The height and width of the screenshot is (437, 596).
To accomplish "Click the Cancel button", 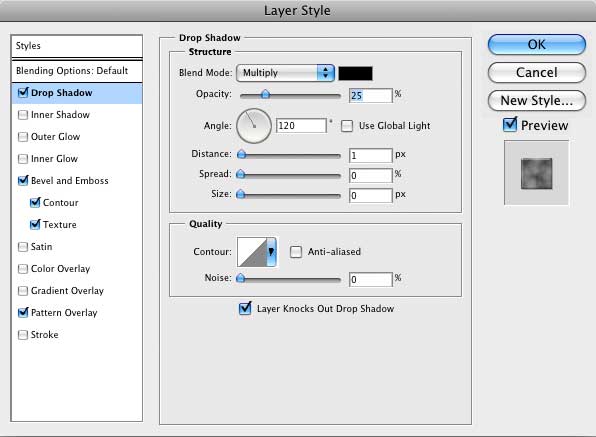I will pyautogui.click(x=537, y=73).
